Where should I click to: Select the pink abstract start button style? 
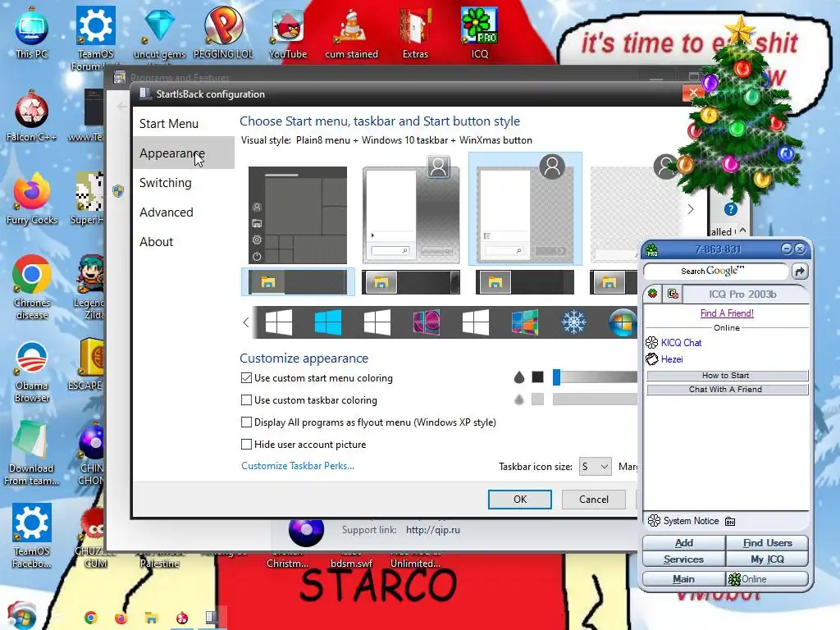click(427, 322)
